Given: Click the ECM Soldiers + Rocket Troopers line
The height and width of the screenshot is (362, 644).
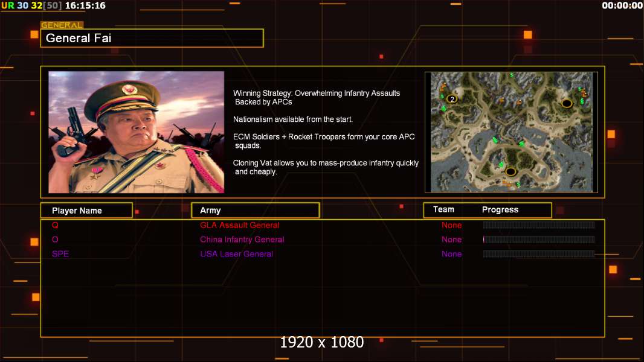Looking at the screenshot, I should 324,141.
